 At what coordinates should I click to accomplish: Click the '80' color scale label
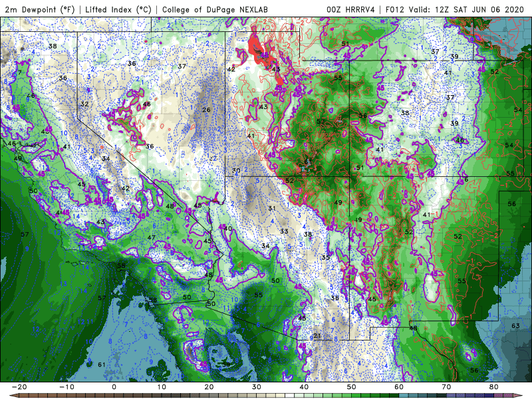[494, 387]
